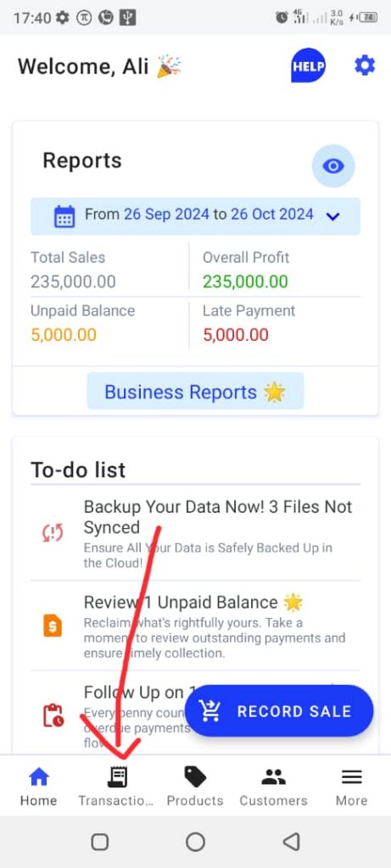This screenshot has height=868, width=391.
Task: Tap the red overdue clipboard clock icon
Action: [x=53, y=715]
